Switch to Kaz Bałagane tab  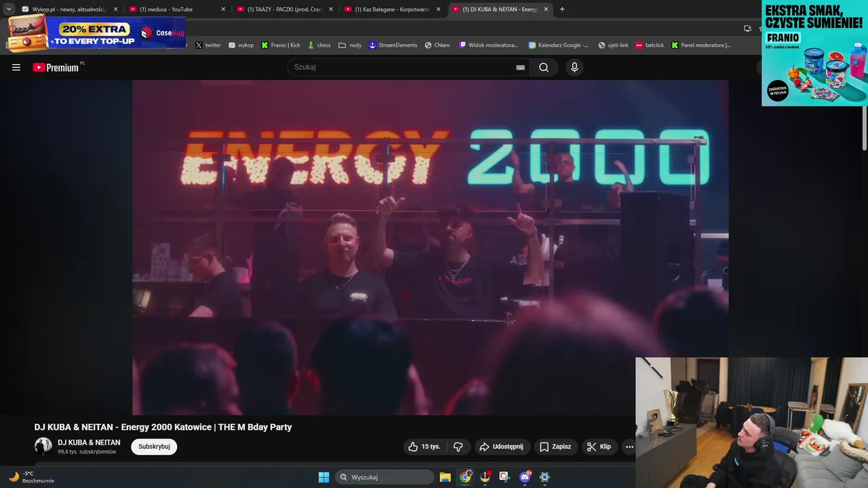(x=393, y=9)
